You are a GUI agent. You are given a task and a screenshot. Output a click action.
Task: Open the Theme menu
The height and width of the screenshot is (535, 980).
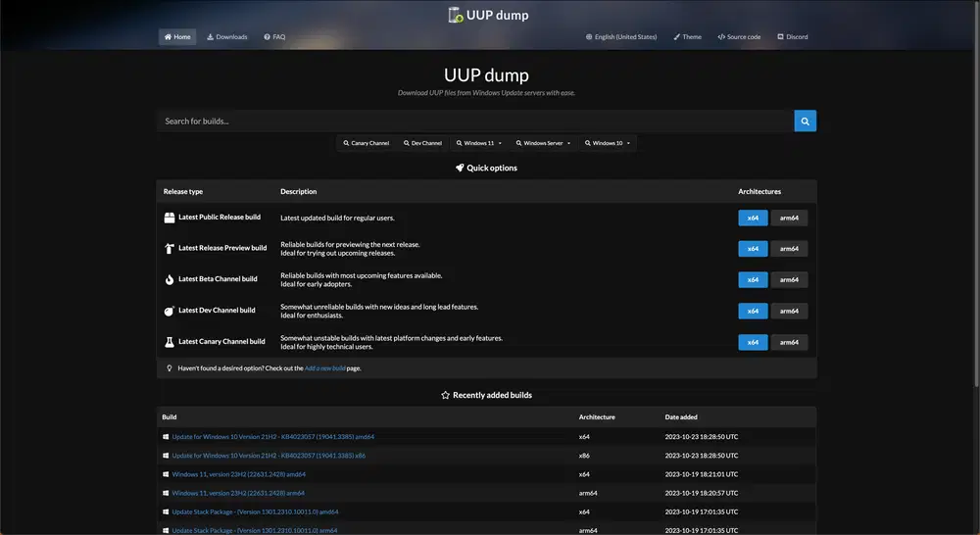click(687, 37)
